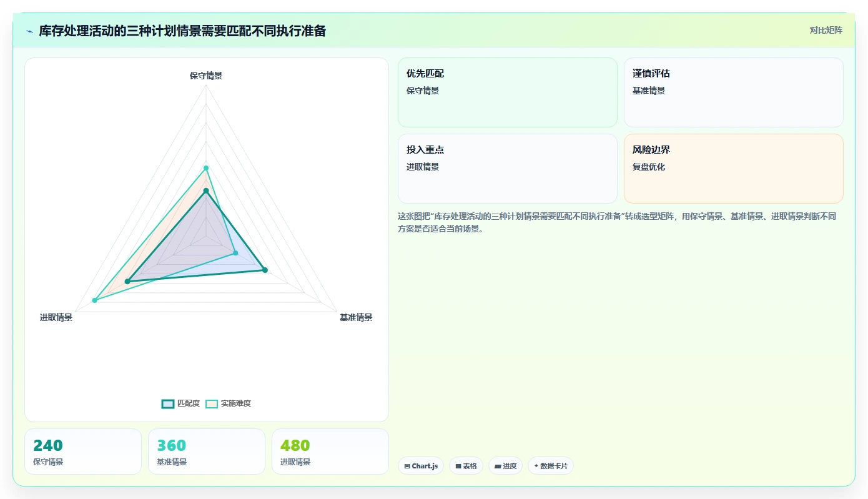
Task: Click the lightning icon beside the title
Action: [x=29, y=31]
